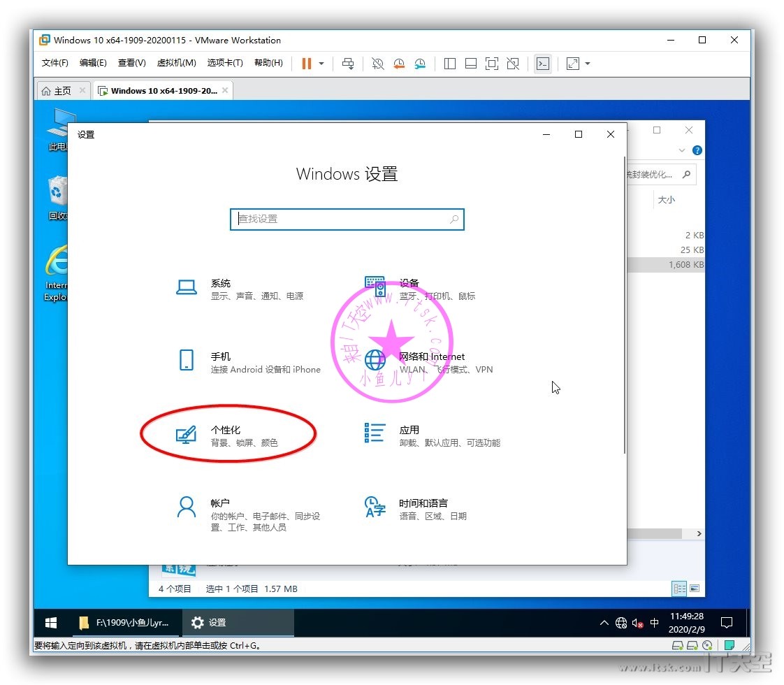Viewport: 784px width, 685px height.
Task: Click the Windows Start button
Action: pyautogui.click(x=51, y=623)
